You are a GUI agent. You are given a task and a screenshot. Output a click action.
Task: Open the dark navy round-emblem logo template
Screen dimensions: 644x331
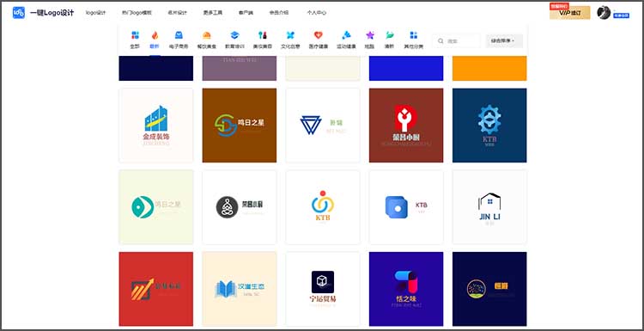(x=489, y=289)
